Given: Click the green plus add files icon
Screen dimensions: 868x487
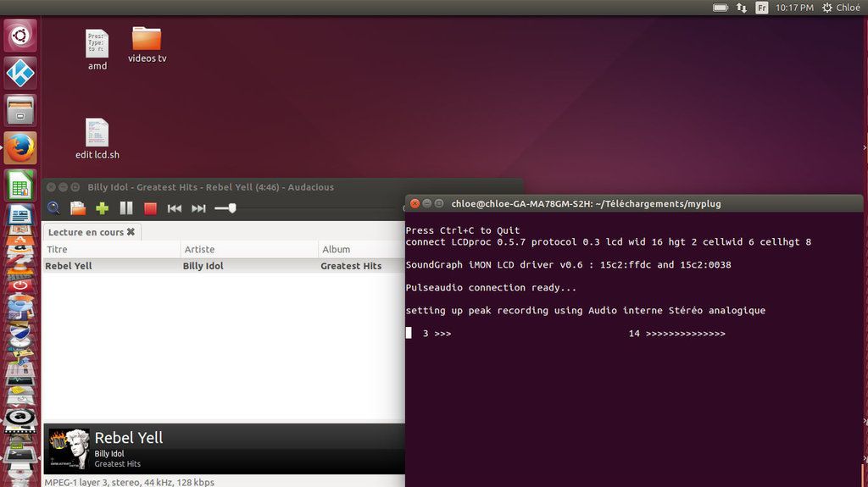Looking at the screenshot, I should click(102, 208).
